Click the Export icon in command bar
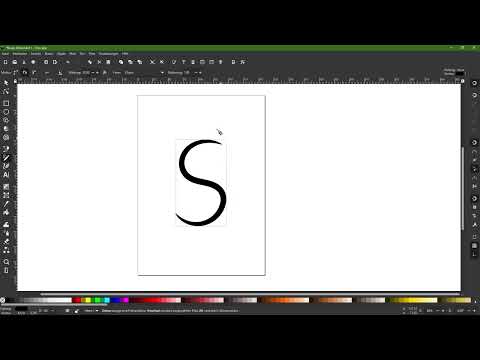Screen dimensions: 480x360 point(55,62)
